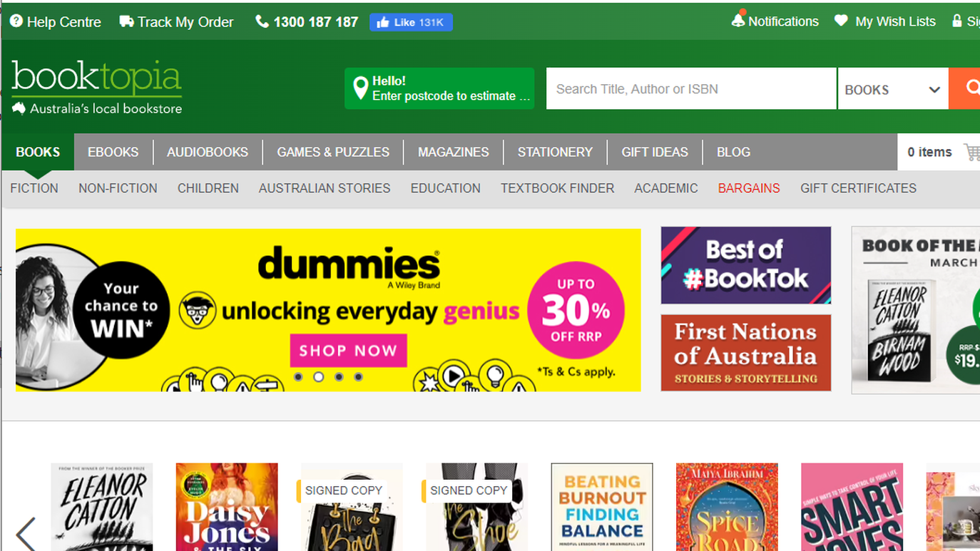Viewport: 980px width, 551px height.
Task: Select the GAMES & PUZZLES tab
Action: click(333, 152)
